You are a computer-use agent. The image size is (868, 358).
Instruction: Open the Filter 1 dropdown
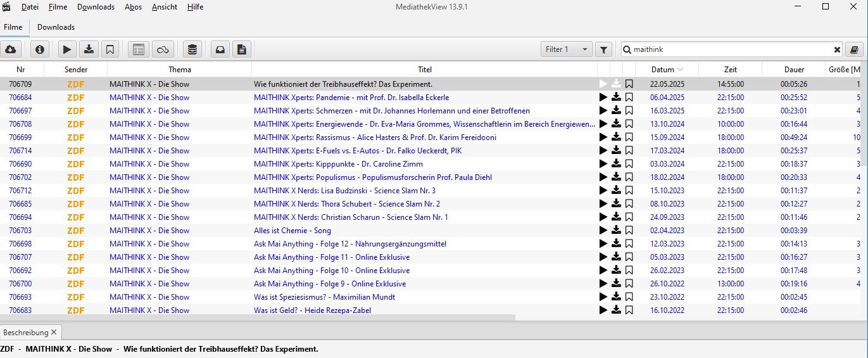(x=567, y=49)
